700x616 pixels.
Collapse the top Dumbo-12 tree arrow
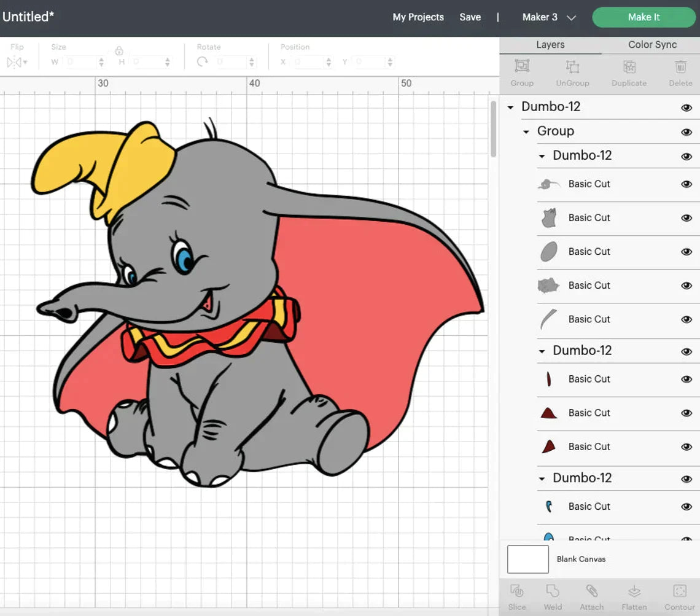pos(510,107)
